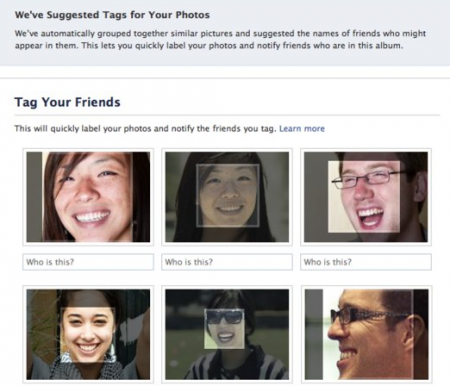Click the highlighted face box on sunglasses photo
Screen dimensions: 450x386
(x=224, y=329)
